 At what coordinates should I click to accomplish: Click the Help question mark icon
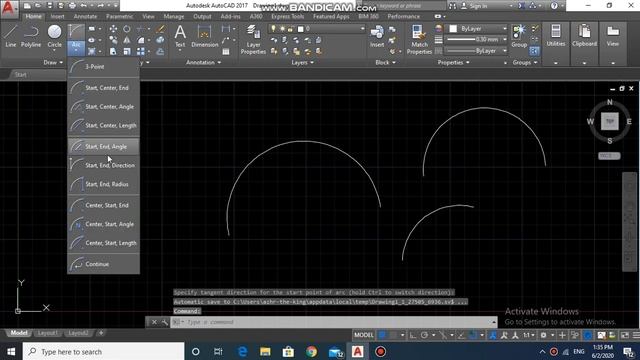(554, 6)
